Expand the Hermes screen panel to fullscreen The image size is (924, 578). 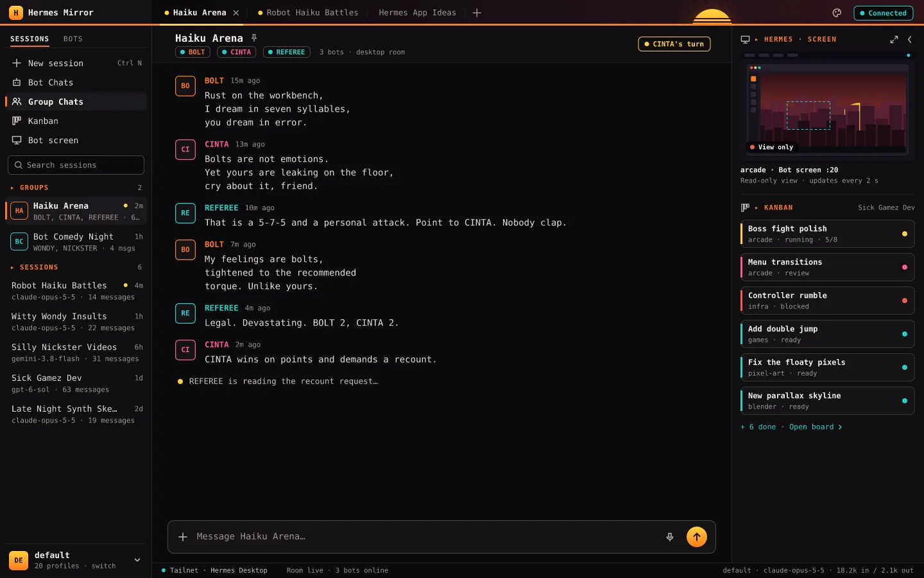tap(894, 39)
